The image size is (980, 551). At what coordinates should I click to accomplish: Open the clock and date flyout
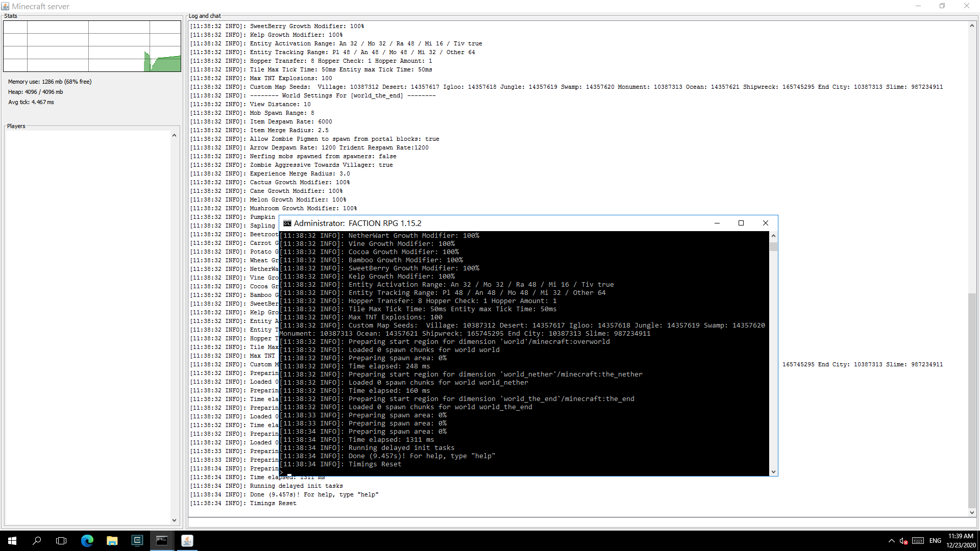[961, 541]
